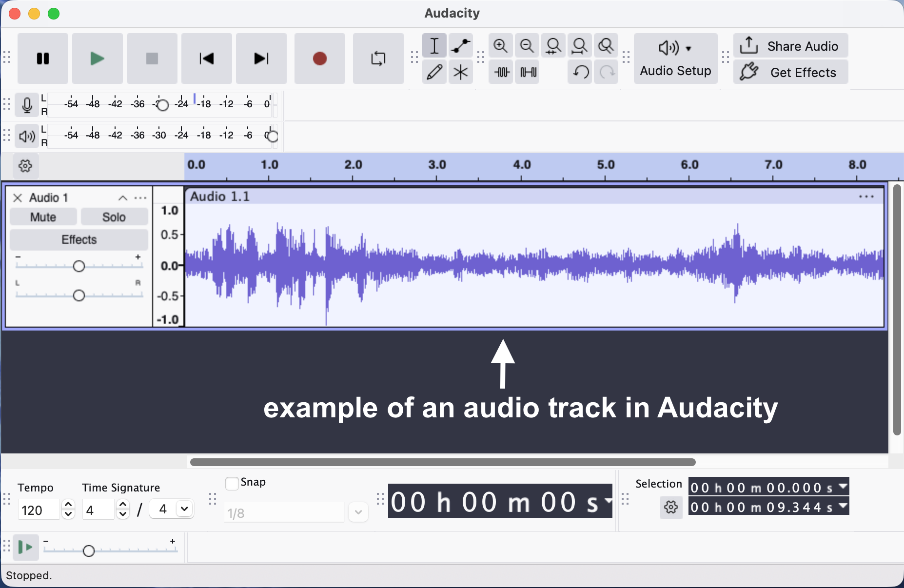Screen dimensions: 904x588
Task: Fit project to width zoom icon
Action: tap(580, 46)
